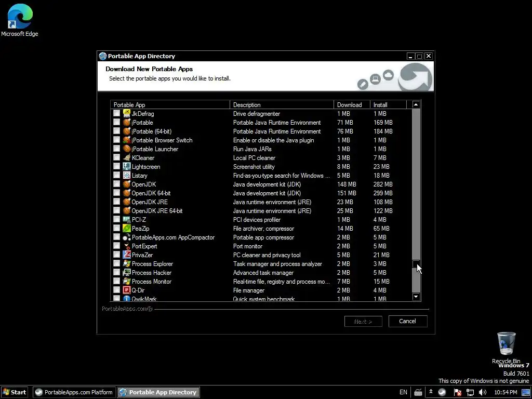
Task: Click the PortableApps.com AppCompactor icon
Action: 127,237
